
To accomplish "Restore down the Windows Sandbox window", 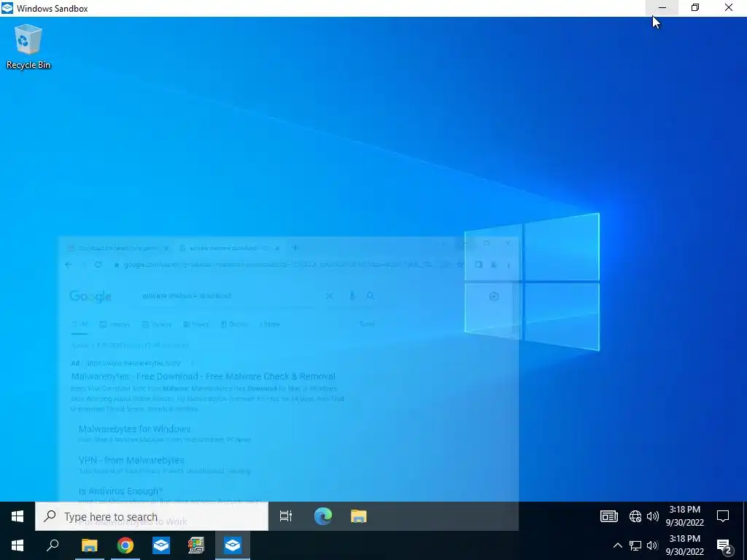I will (x=695, y=8).
